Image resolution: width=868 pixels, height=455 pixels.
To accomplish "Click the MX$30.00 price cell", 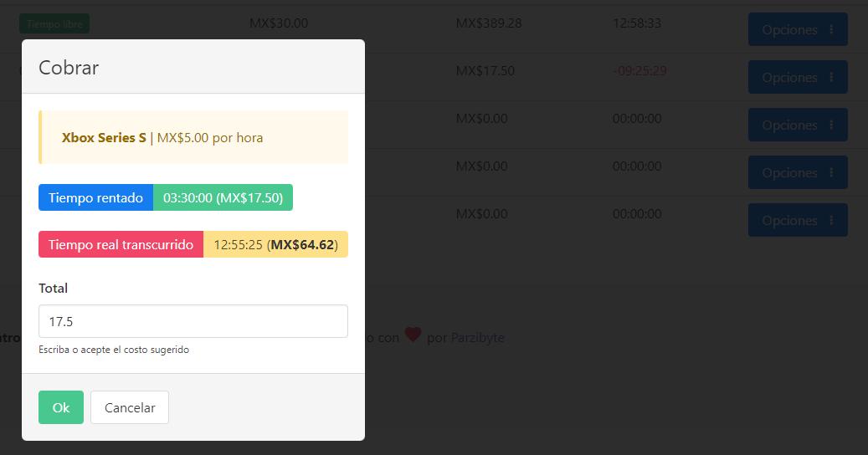I will (x=278, y=23).
